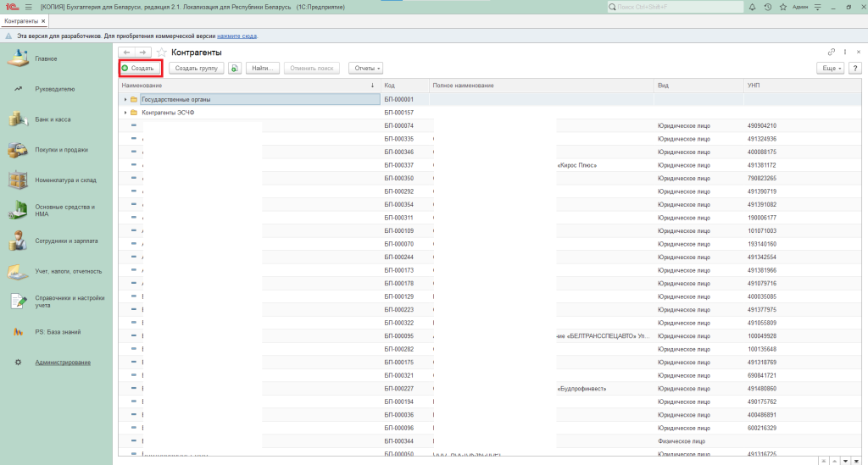Open the history clock icon
The height and width of the screenshot is (465, 868).
pos(767,7)
